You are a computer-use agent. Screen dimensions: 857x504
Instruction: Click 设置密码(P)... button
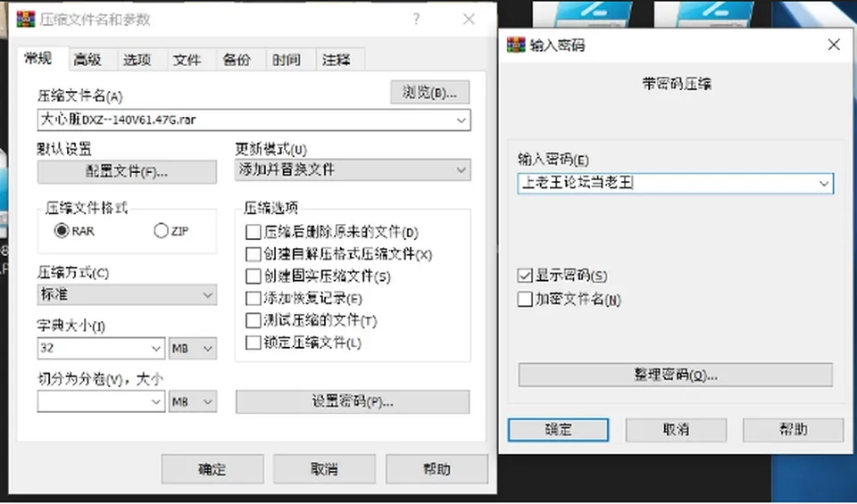pyautogui.click(x=353, y=401)
